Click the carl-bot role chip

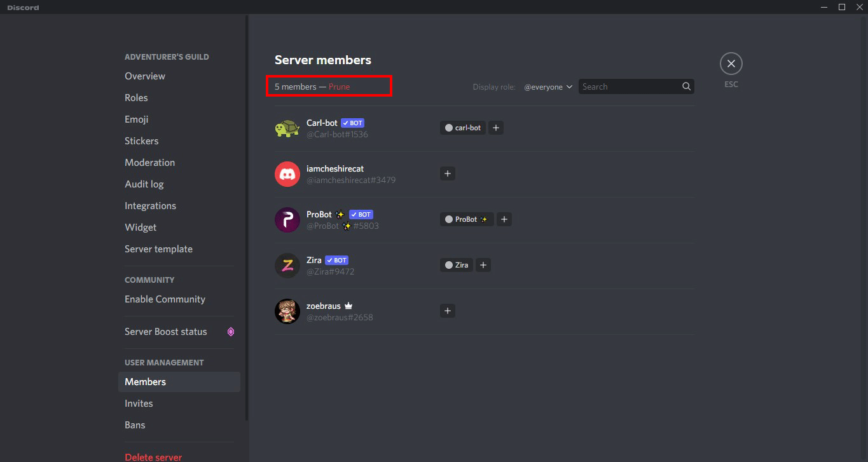click(463, 128)
